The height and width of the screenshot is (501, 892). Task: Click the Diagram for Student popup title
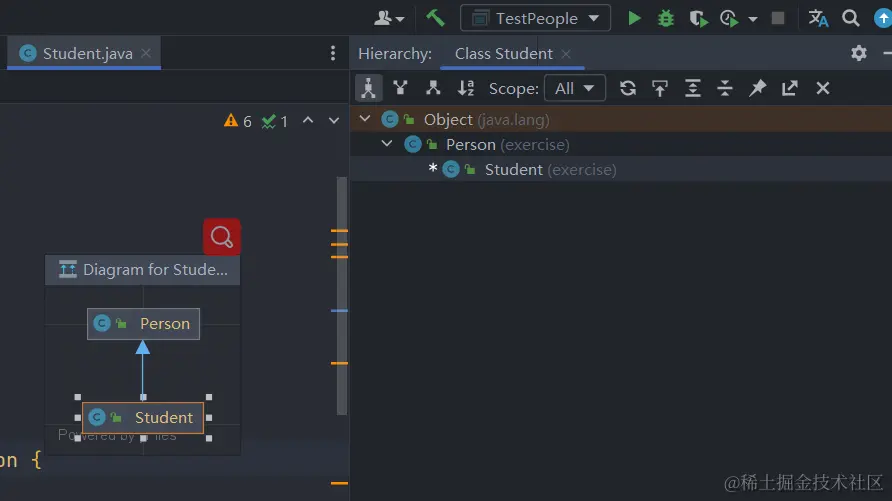(142, 270)
